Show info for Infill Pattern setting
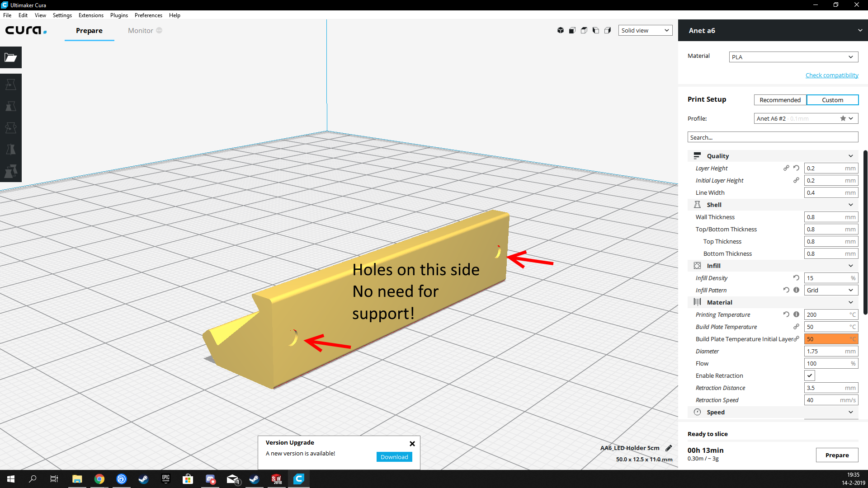This screenshot has height=488, width=868. coord(796,290)
